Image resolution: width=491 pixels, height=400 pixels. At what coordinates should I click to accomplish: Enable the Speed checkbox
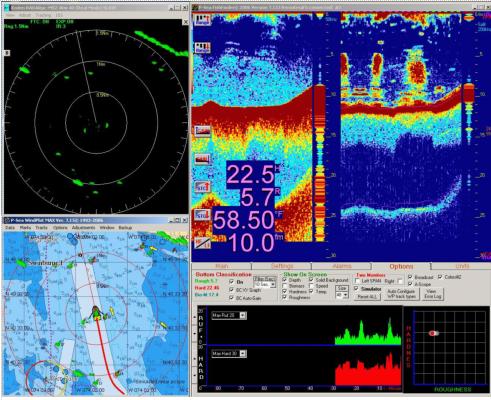311,286
